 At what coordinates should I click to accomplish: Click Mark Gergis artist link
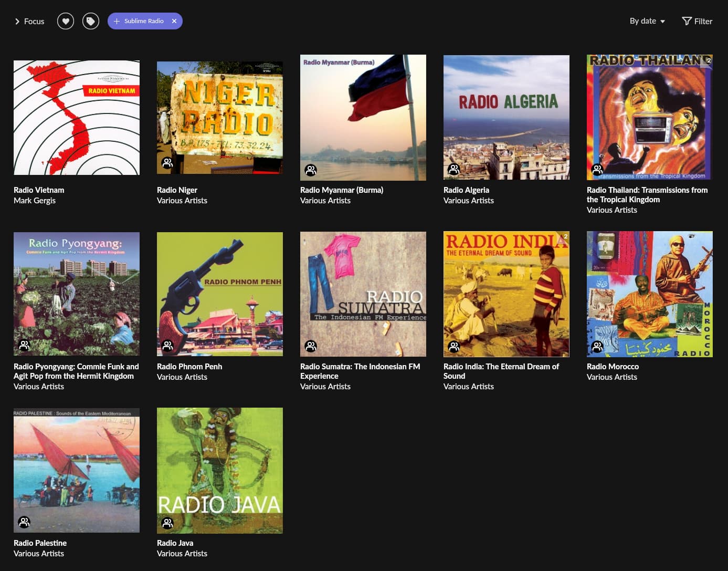pyautogui.click(x=35, y=201)
